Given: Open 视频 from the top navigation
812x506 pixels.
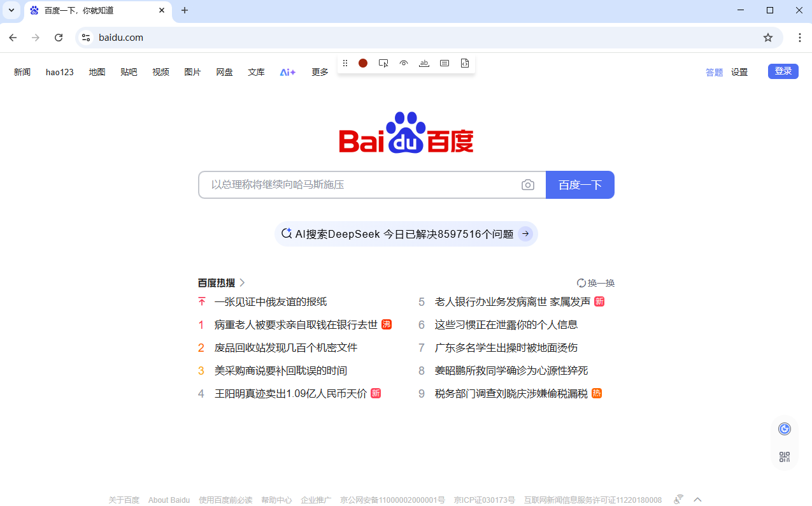Looking at the screenshot, I should (x=160, y=72).
